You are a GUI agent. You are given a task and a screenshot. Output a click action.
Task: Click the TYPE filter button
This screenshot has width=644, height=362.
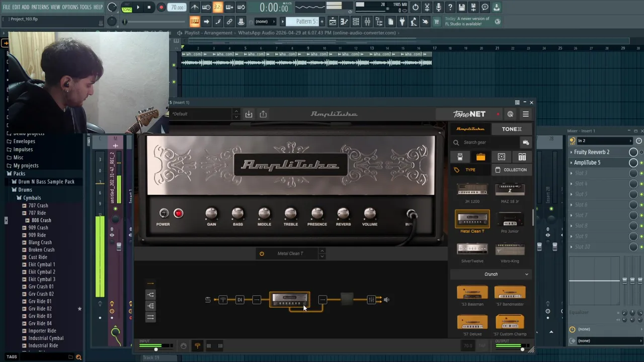[x=470, y=170]
